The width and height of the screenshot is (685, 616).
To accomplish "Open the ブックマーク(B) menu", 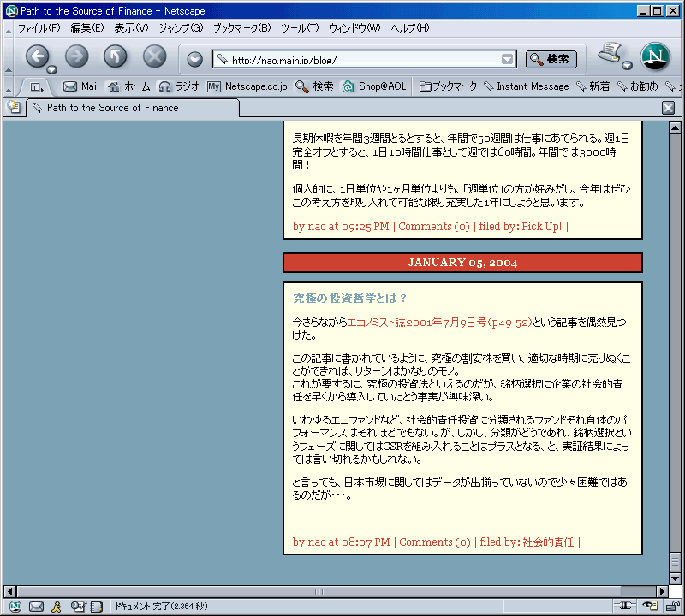I will point(241,28).
